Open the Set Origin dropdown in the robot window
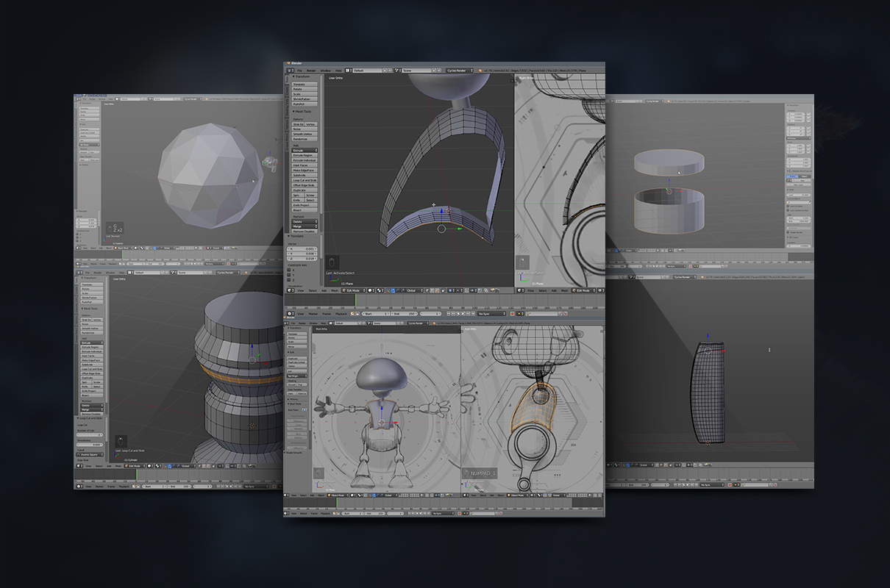The height and width of the screenshot is (588, 890). 297,376
